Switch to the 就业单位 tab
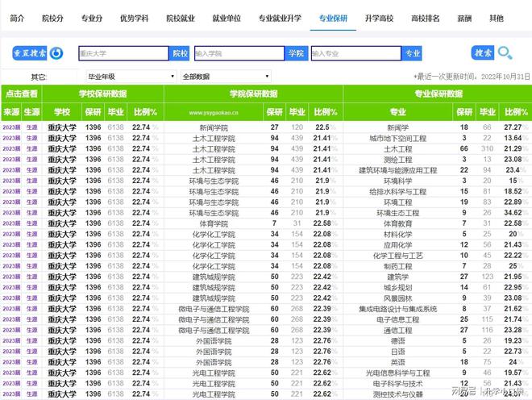 tap(227, 19)
